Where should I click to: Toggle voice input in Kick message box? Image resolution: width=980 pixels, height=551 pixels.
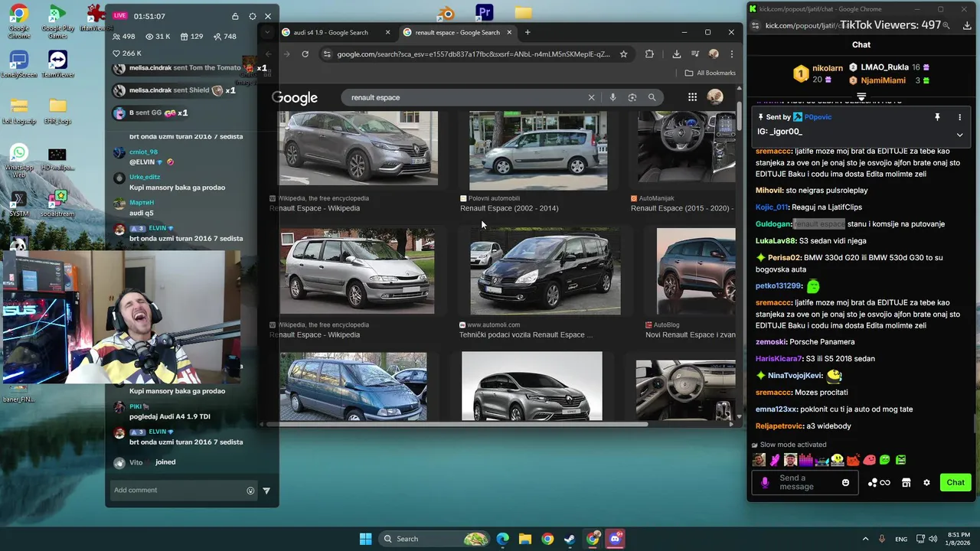coord(765,483)
